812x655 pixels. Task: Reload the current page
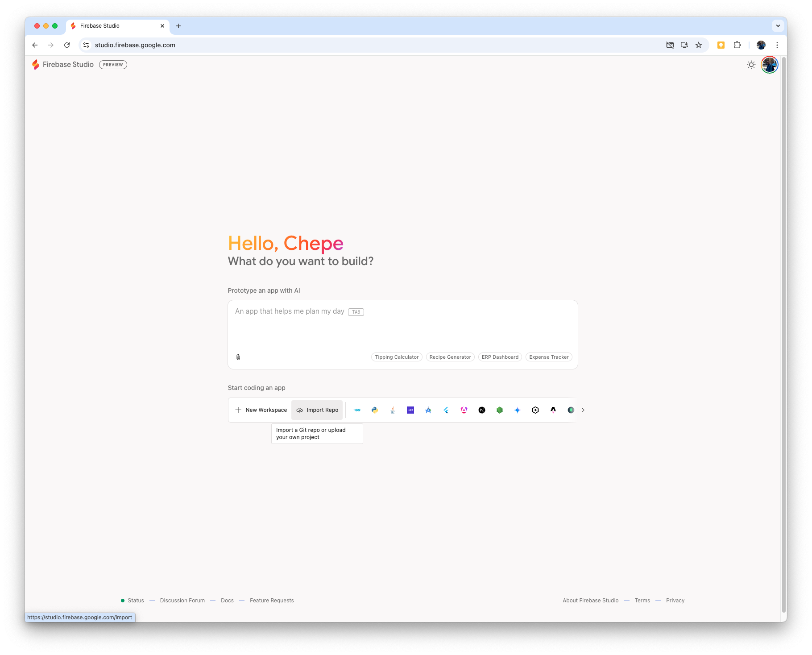click(x=67, y=45)
